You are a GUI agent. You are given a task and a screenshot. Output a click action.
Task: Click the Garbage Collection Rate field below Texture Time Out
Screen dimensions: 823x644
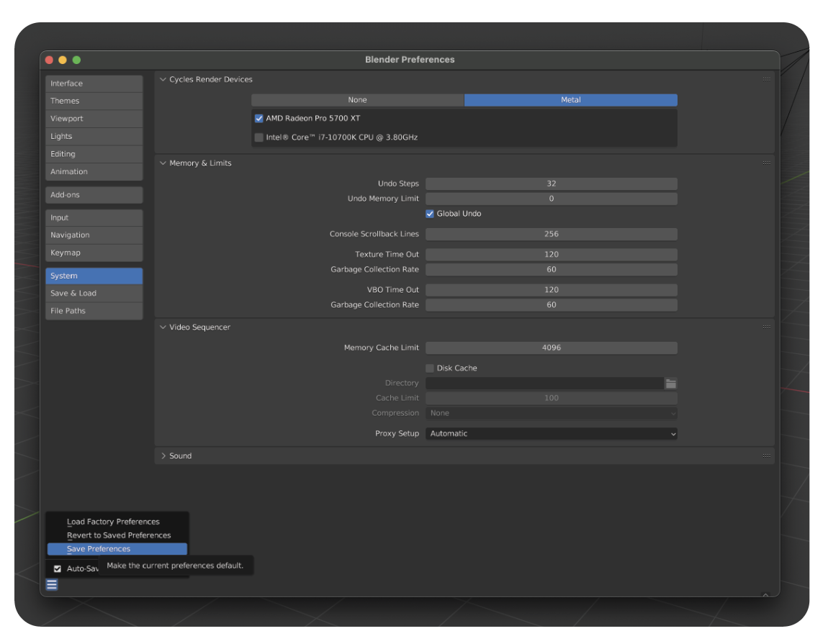(551, 270)
